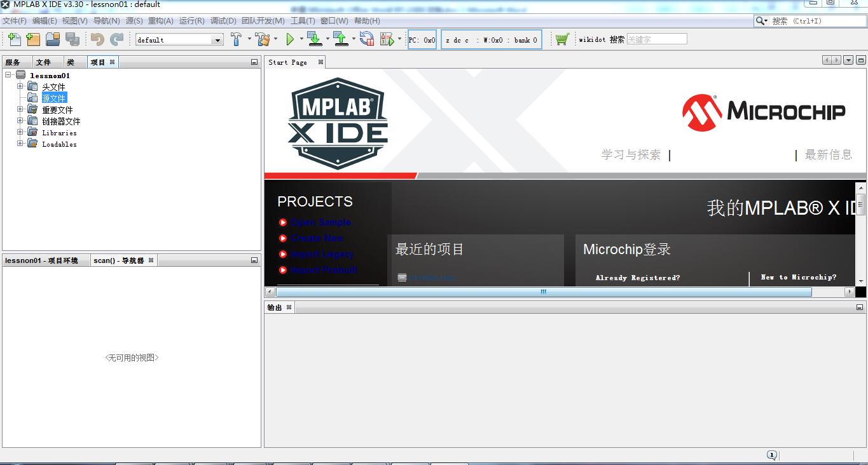Viewport: 868px width, 465px height.
Task: Click the Hold in Reset icon
Action: tap(367, 39)
